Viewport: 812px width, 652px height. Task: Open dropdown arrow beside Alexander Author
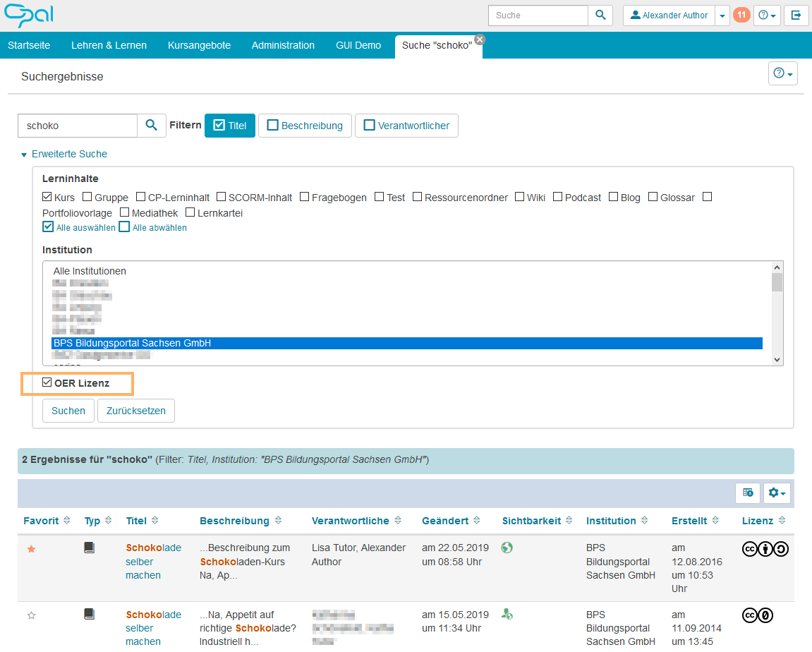point(722,16)
